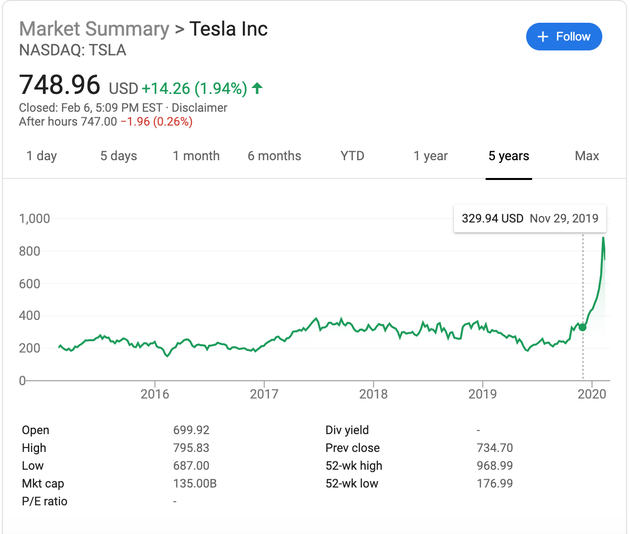Click the 5 years tab
Image resolution: width=630 pixels, height=534 pixels.
[x=508, y=156]
